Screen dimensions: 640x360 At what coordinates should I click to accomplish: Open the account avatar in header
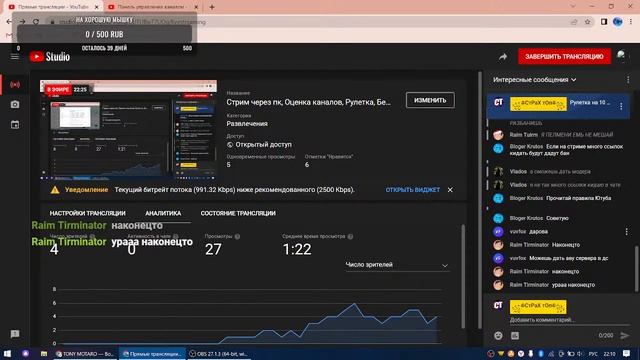(x=621, y=56)
